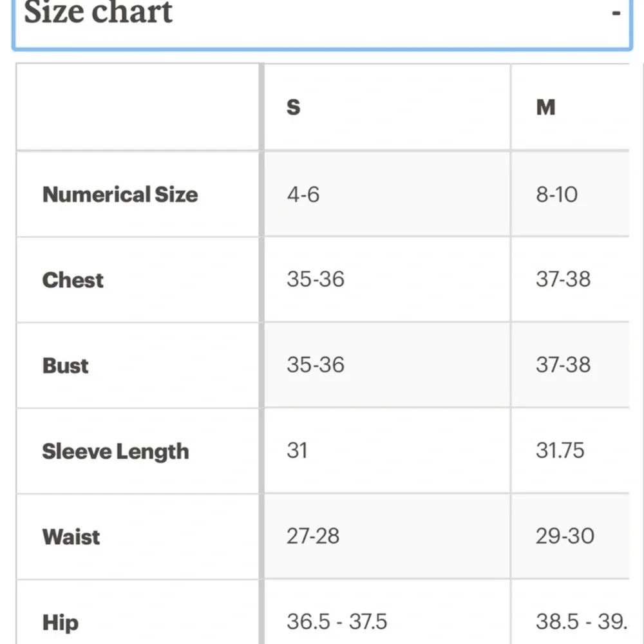This screenshot has height=644, width=644.
Task: Click the Waist row label
Action: coord(71,537)
